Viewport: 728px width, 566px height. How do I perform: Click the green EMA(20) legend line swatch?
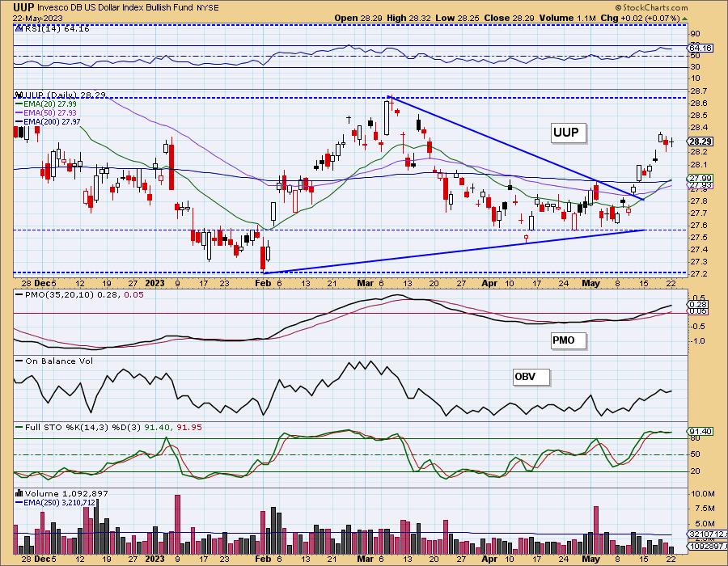click(19, 104)
